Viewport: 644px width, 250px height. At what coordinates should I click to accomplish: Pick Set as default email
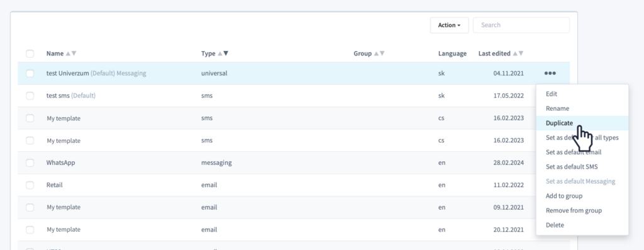coord(582,152)
